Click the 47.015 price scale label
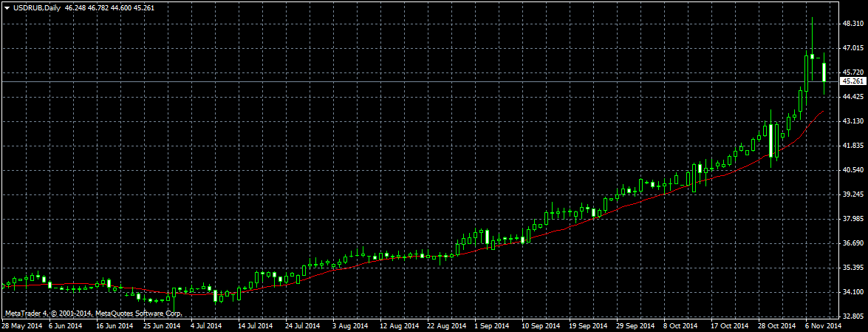Screen dimensions: 868x332 tap(852, 48)
